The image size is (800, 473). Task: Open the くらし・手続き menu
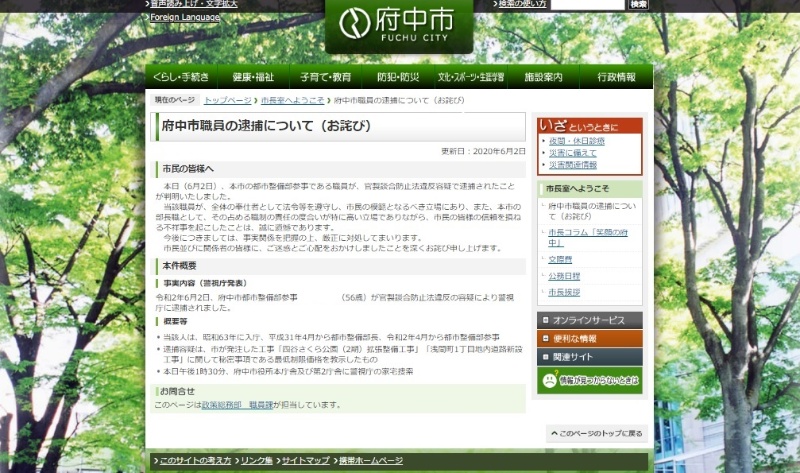[x=181, y=77]
